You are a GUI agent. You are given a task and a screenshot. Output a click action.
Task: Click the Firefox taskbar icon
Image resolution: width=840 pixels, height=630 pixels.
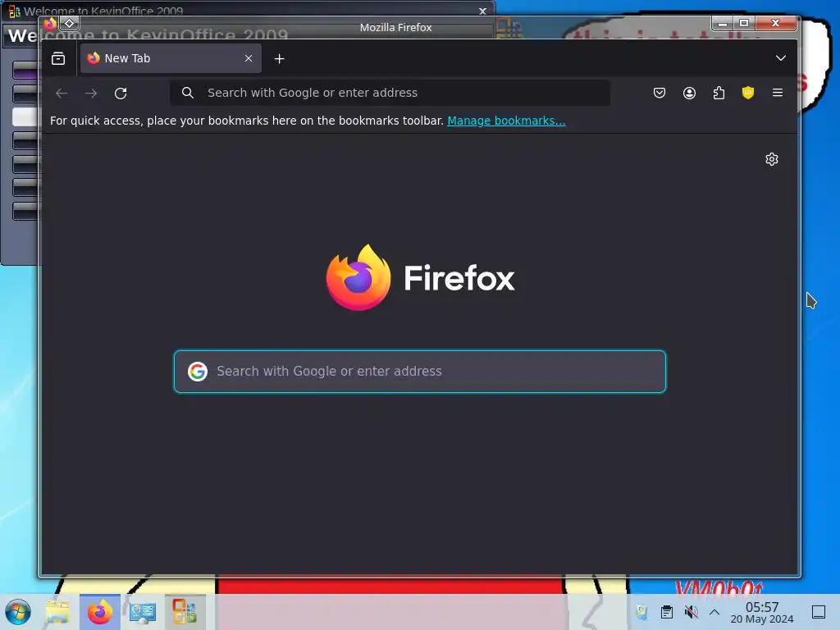[x=100, y=612]
